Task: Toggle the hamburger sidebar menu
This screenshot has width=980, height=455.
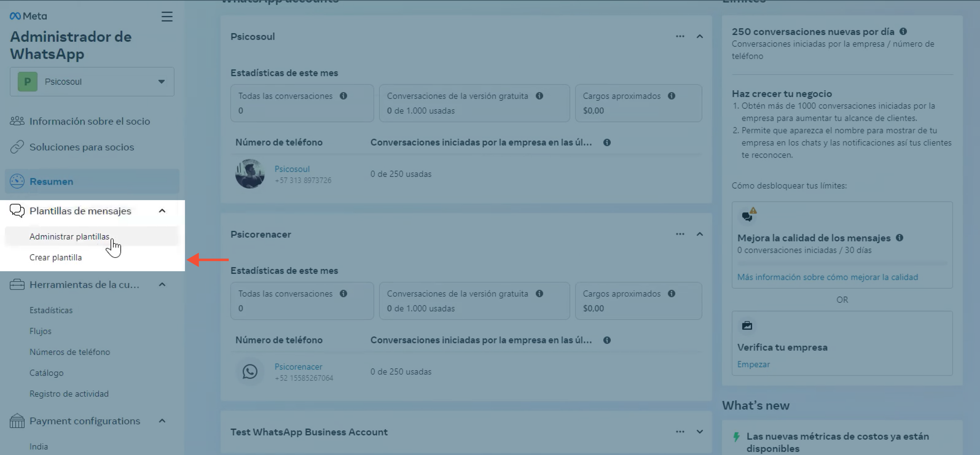Action: (x=167, y=16)
